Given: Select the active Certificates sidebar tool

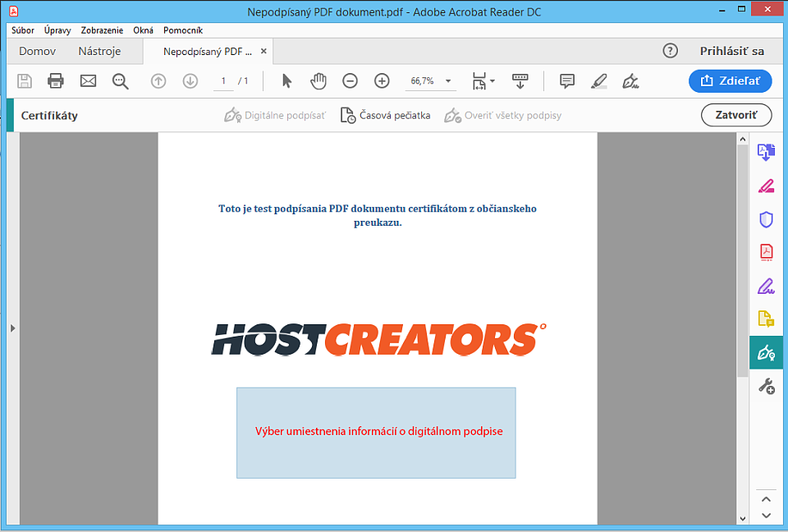Looking at the screenshot, I should tap(766, 352).
